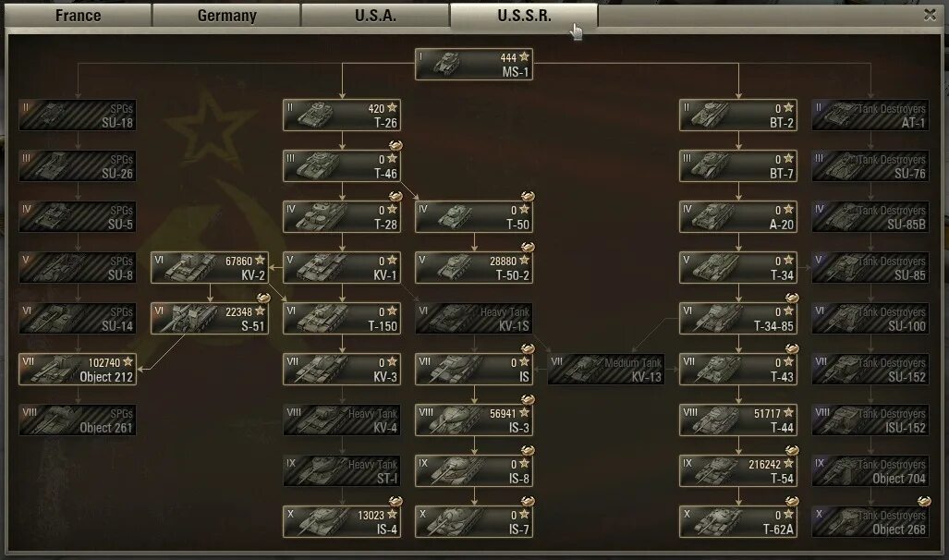
Task: Switch to the Germany tab
Action: (x=227, y=15)
